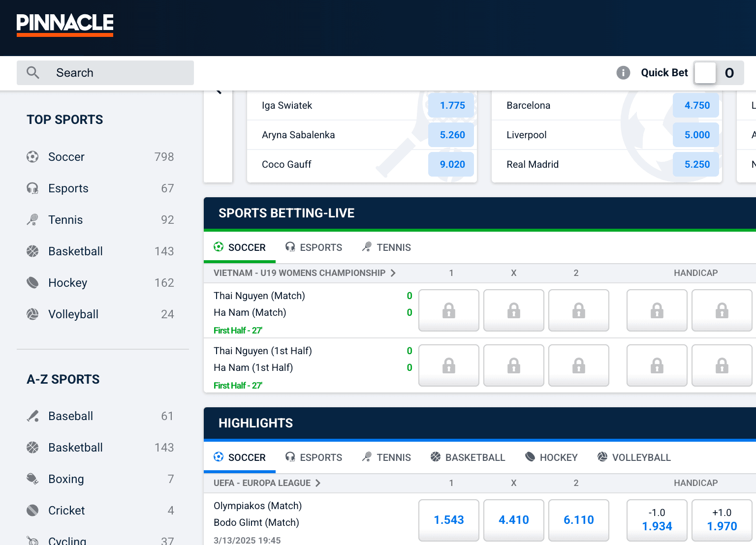This screenshot has width=756, height=545.
Task: Click the Esports headset icon in Top Sports
Action: click(32, 188)
